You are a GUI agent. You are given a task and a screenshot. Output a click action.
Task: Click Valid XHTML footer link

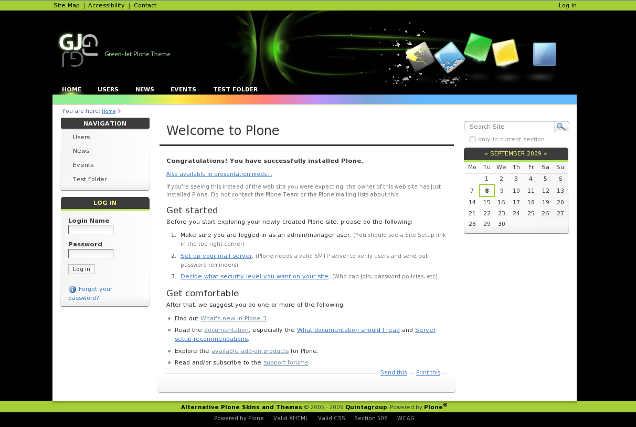pyautogui.click(x=290, y=418)
